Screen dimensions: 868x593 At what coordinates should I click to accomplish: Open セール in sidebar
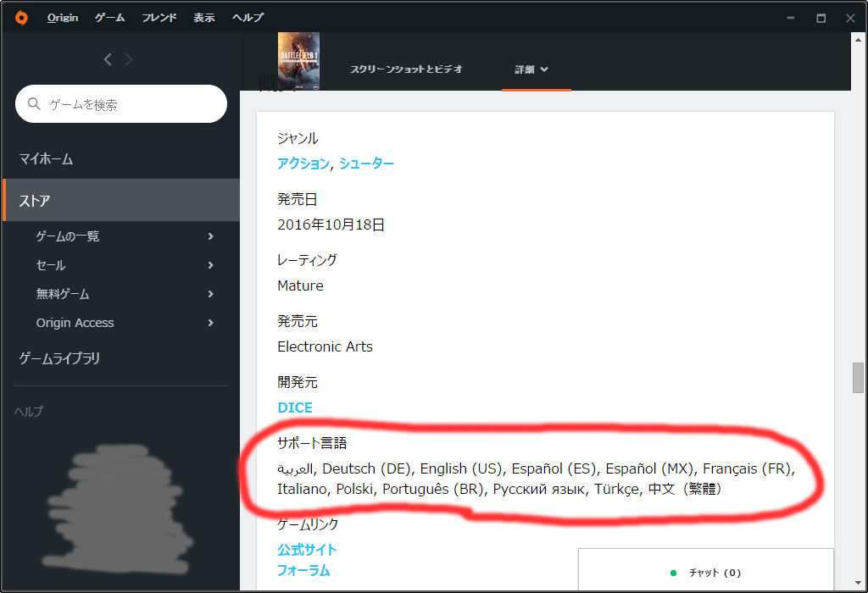point(51,265)
